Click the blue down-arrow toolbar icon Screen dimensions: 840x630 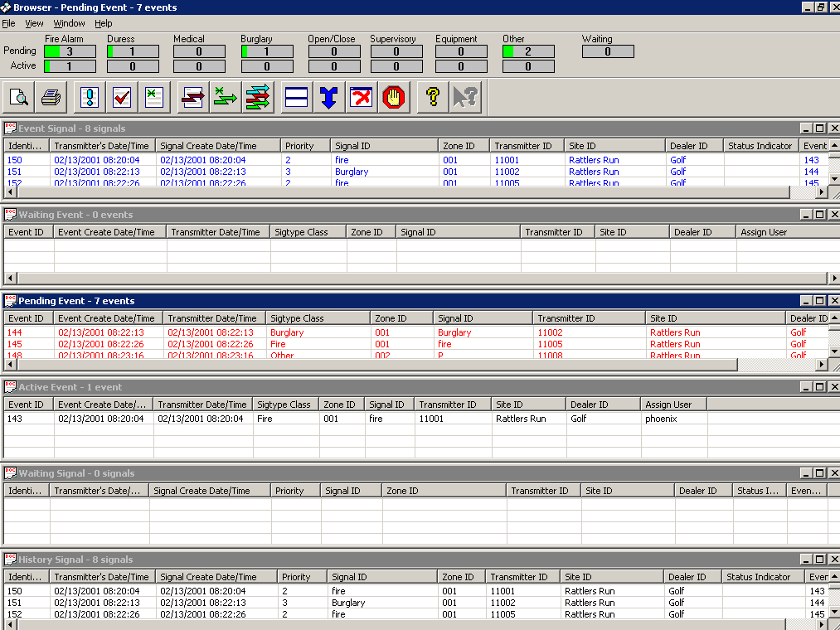(329, 98)
